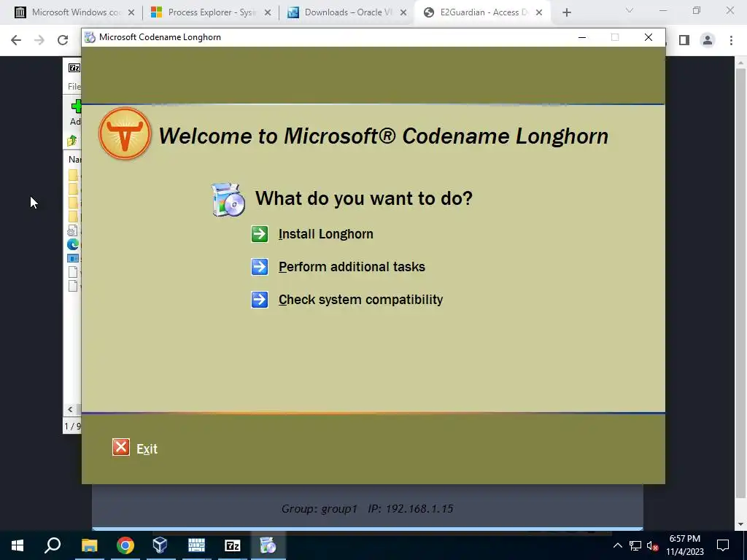Screen dimensions: 747x560
Task: Open a new browser tab
Action: 566,12
